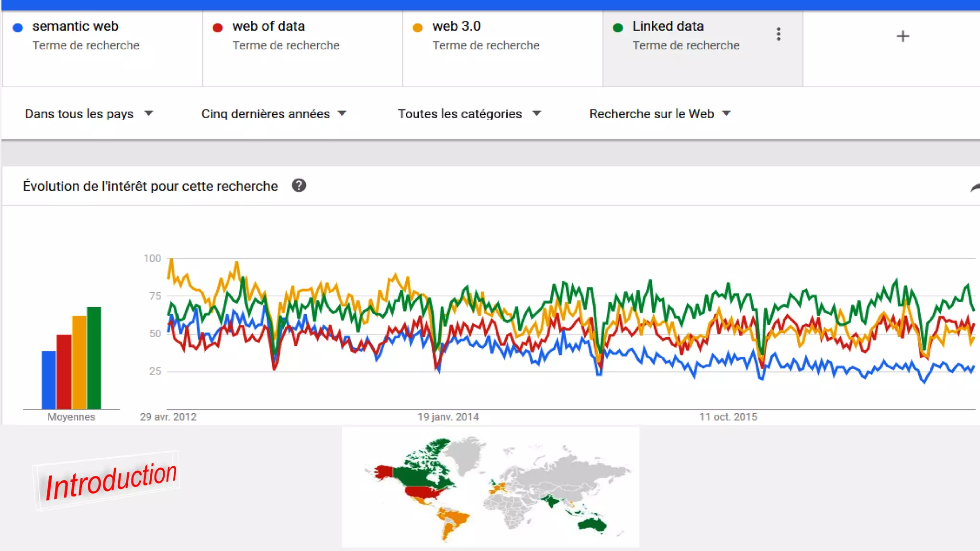
Task: Edit the 'web 3.0' search term
Action: coord(456,26)
